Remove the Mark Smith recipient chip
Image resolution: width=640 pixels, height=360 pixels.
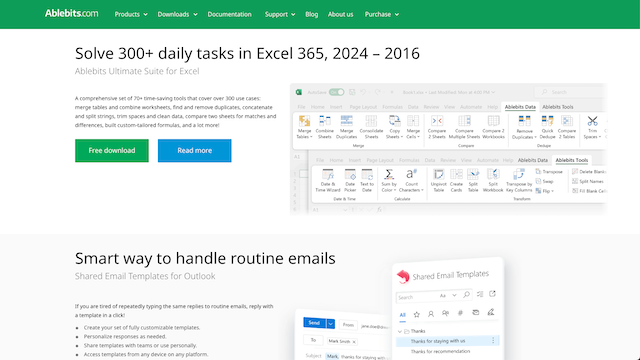click(354, 342)
